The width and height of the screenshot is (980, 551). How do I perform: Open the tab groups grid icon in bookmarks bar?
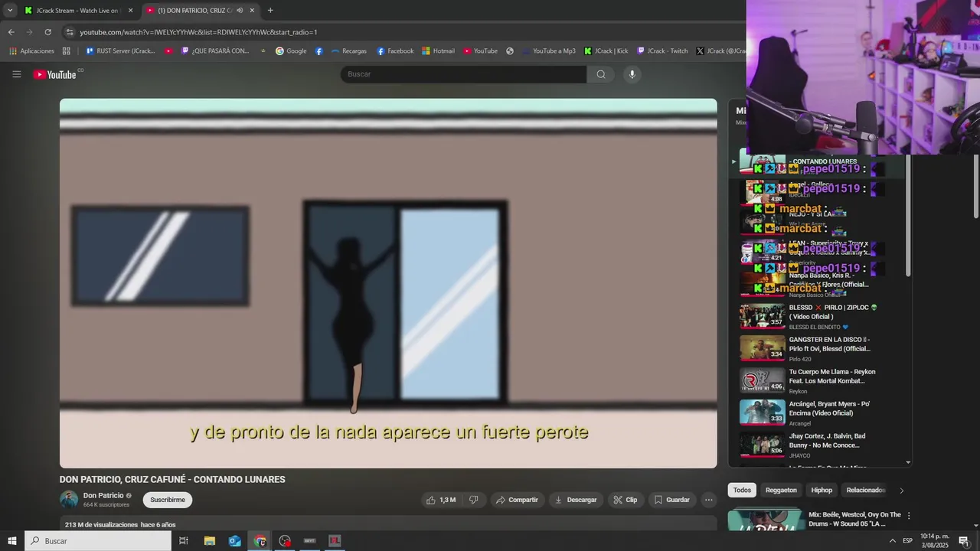point(67,51)
